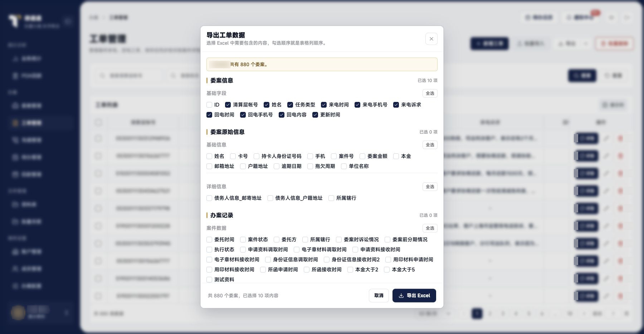Viewport: 644px width, 334px height.
Task: Check the 债务人信息_邮寄地址 checkbox
Action: pos(209,198)
